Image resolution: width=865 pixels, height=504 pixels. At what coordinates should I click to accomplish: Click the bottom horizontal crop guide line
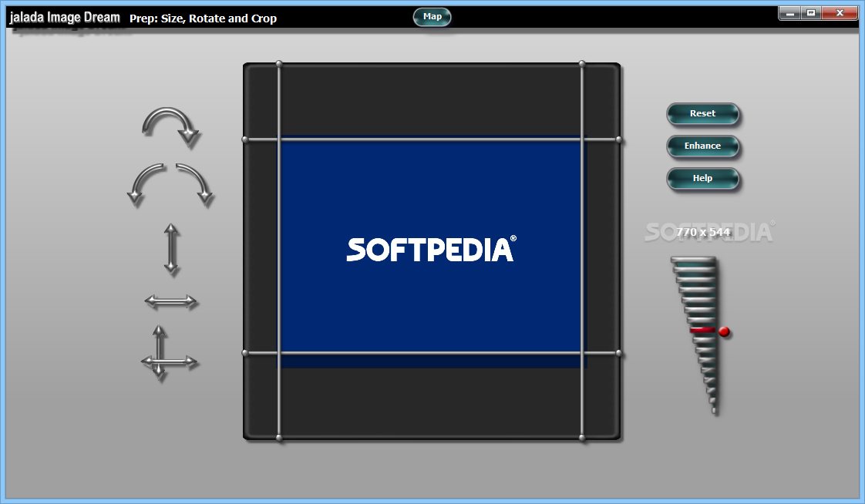(432, 353)
